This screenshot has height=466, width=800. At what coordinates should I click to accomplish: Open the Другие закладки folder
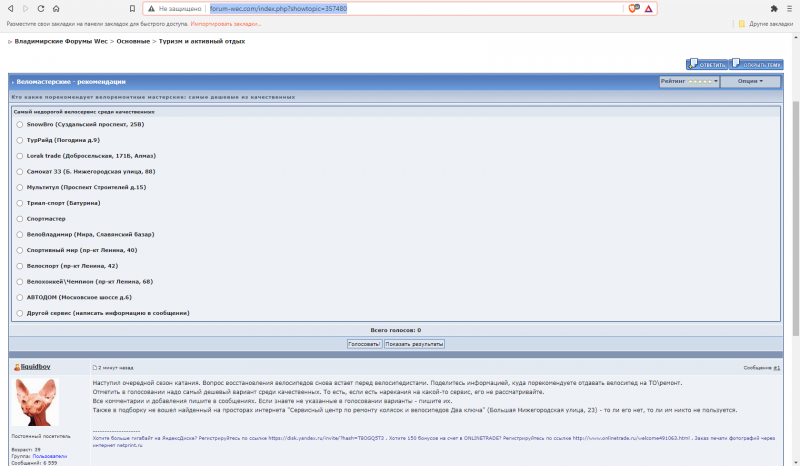coord(766,24)
